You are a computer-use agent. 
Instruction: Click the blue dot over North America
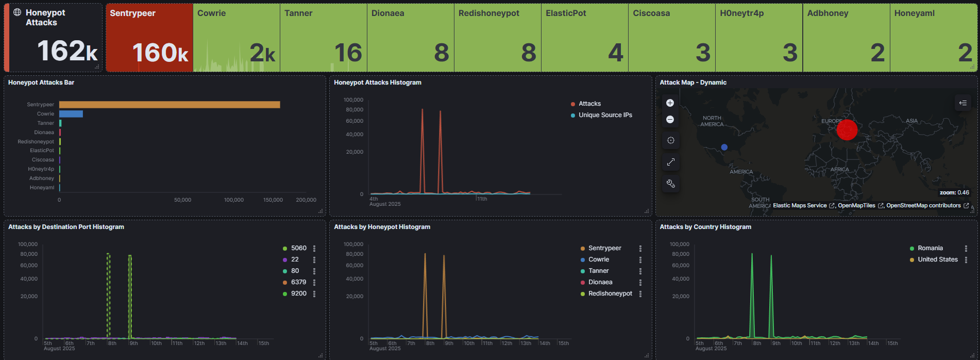point(724,147)
